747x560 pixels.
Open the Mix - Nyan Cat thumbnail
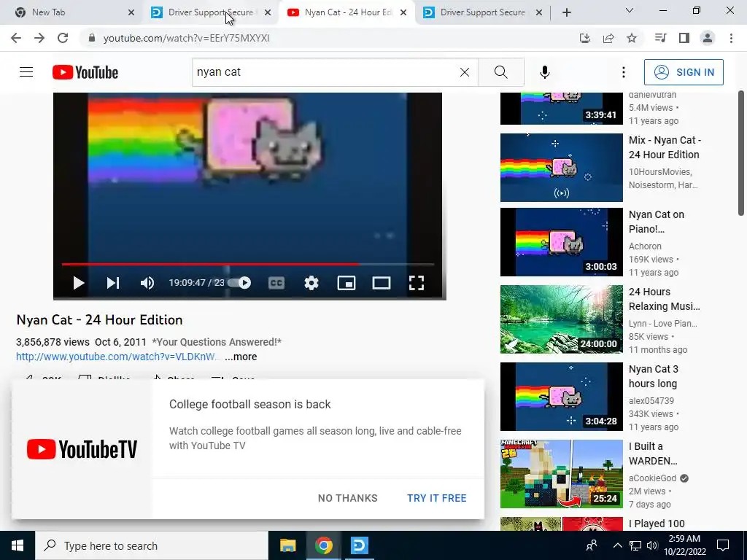(561, 168)
